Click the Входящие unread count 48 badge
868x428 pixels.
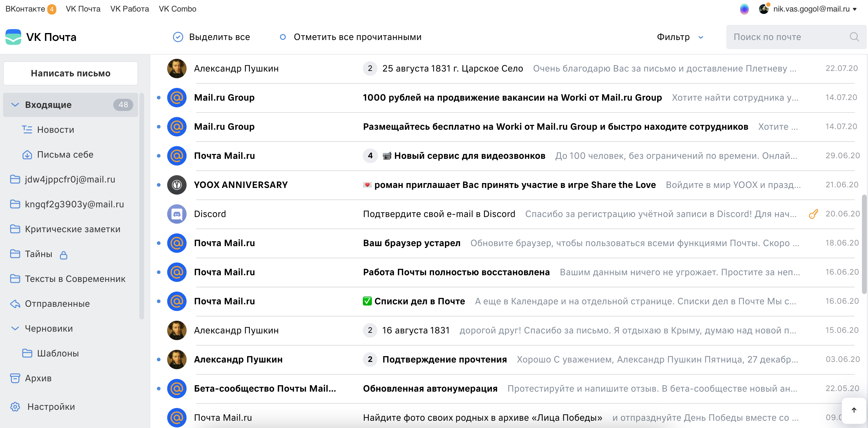[123, 105]
